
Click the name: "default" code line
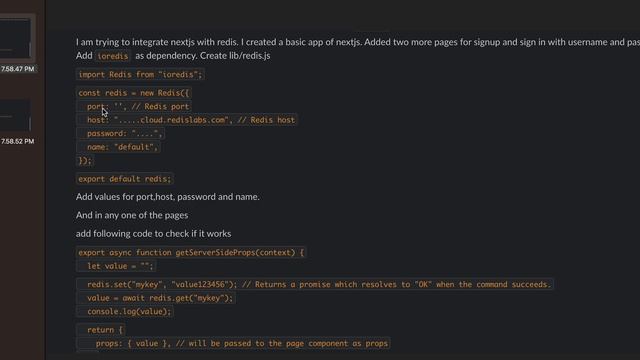coord(118,147)
